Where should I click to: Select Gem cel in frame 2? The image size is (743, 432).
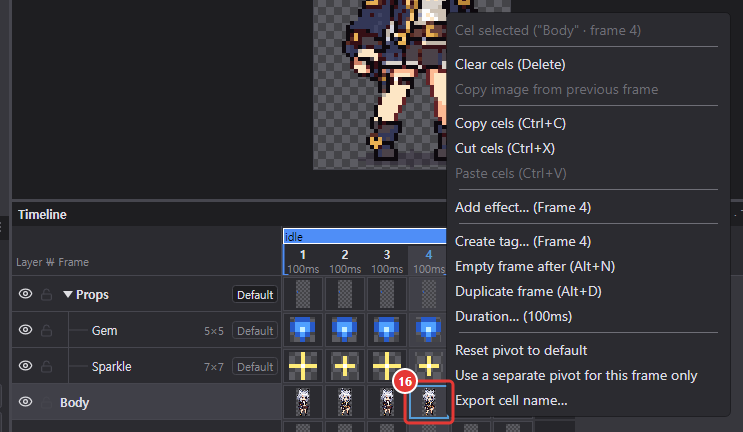[345, 330]
